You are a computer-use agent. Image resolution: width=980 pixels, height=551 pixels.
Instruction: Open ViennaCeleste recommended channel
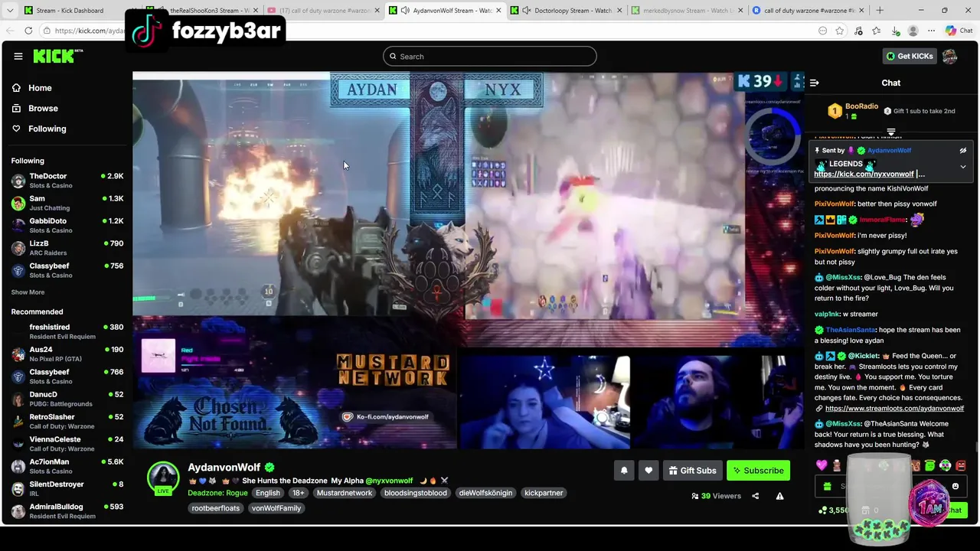[67, 444]
